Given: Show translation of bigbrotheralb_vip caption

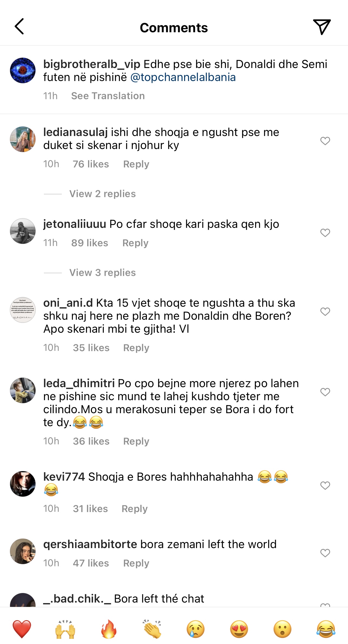Looking at the screenshot, I should tap(108, 96).
